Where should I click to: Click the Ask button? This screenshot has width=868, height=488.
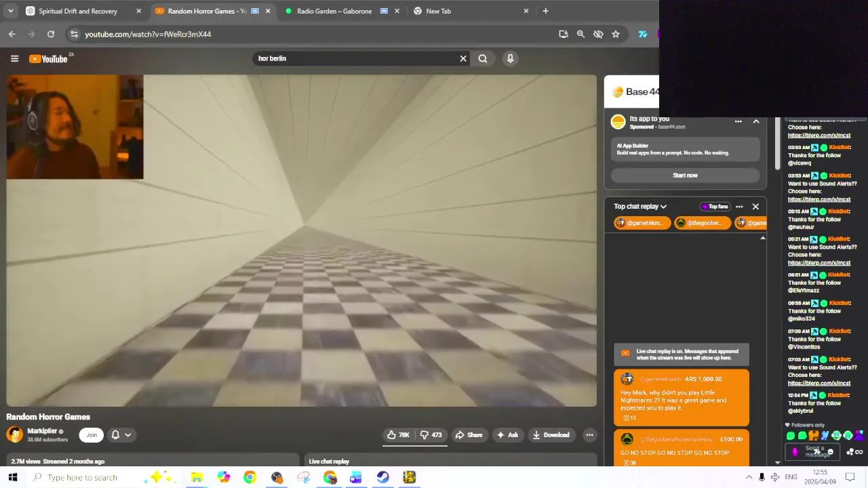[507, 435]
